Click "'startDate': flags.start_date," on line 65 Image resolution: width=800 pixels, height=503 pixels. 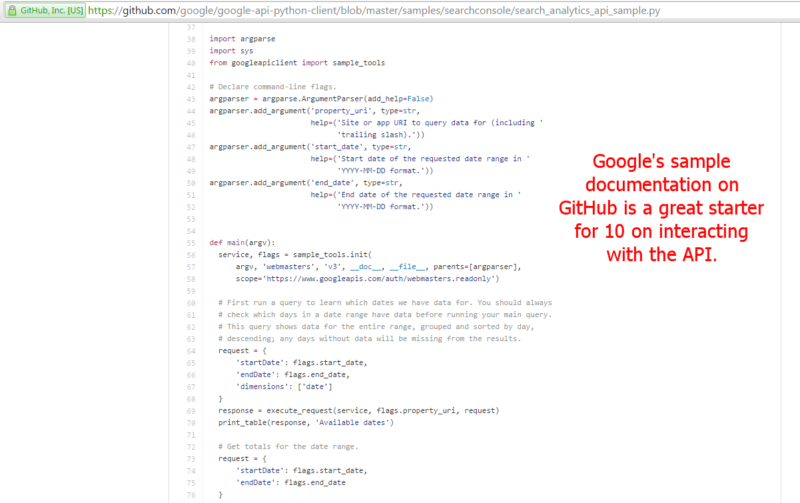tap(302, 363)
